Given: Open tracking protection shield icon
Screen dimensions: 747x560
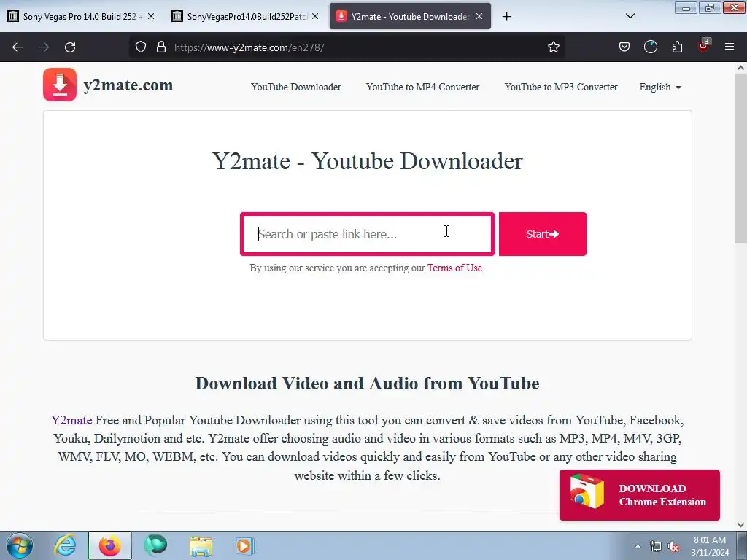Looking at the screenshot, I should tap(141, 47).
